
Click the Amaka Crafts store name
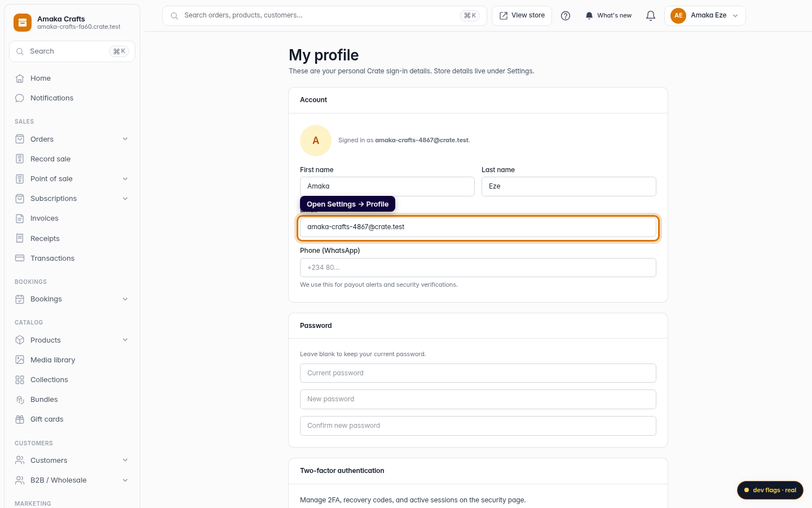point(61,19)
